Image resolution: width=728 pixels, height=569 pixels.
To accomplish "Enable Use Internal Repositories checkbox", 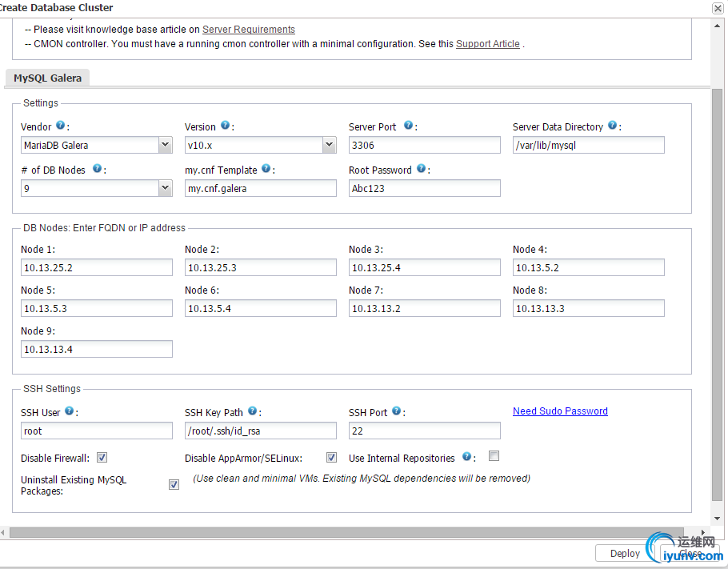I will point(494,456).
